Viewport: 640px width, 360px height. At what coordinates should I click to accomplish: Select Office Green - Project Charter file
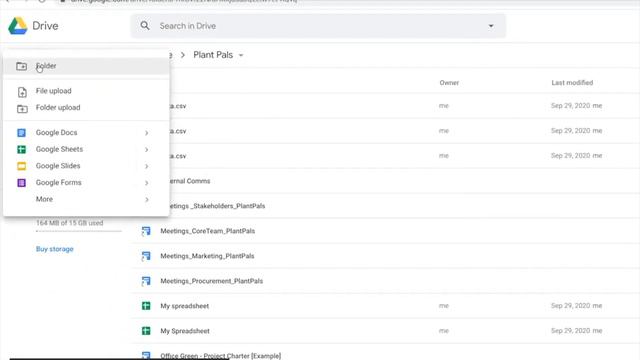point(220,356)
